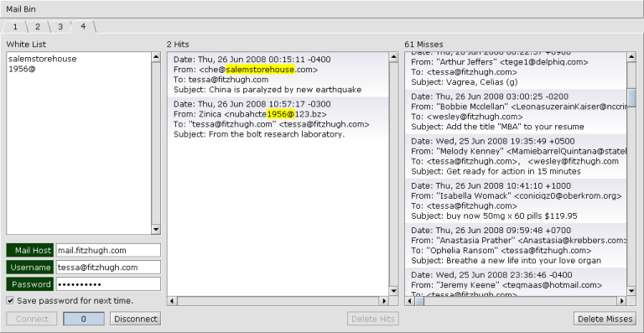
Task: Select missed email from Isabella Womack
Action: click(516, 200)
